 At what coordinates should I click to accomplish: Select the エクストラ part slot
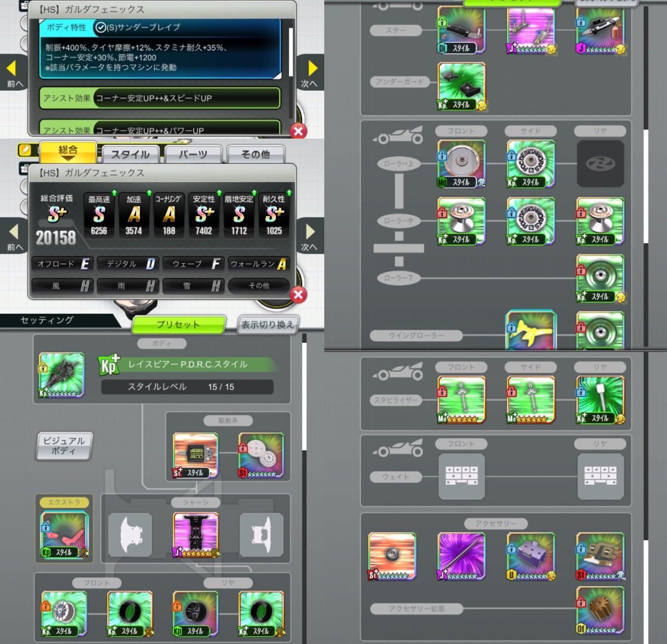(x=64, y=535)
